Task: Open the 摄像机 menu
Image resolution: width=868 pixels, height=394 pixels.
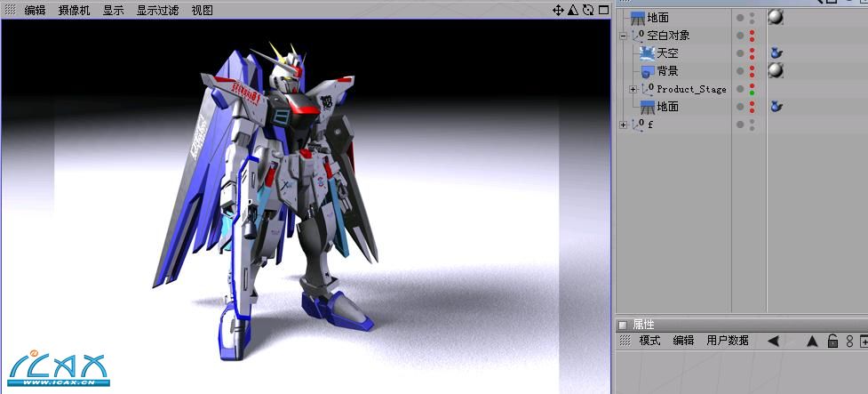Action: coord(74,10)
